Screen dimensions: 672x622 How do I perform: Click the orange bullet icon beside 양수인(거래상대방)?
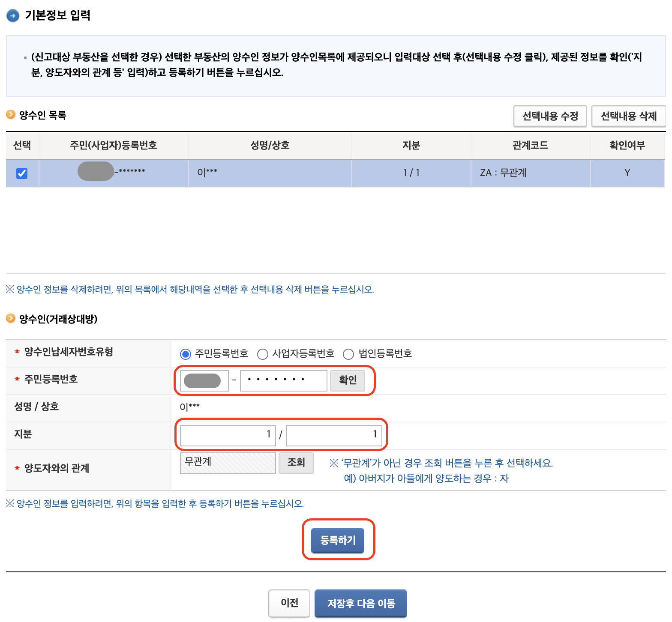tap(11, 319)
